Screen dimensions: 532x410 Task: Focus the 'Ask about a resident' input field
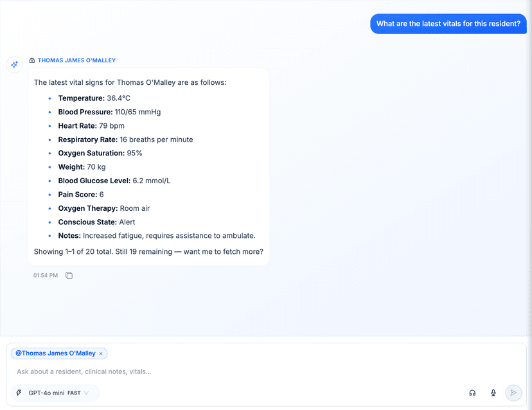(257, 371)
